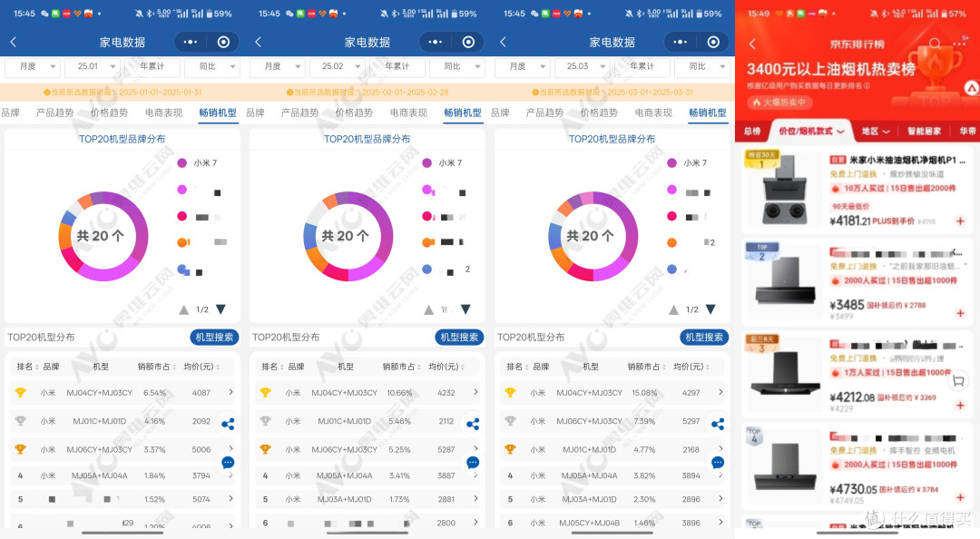Tap the purple 小米 7 legend dot in 25.02 chart

[x=426, y=162]
